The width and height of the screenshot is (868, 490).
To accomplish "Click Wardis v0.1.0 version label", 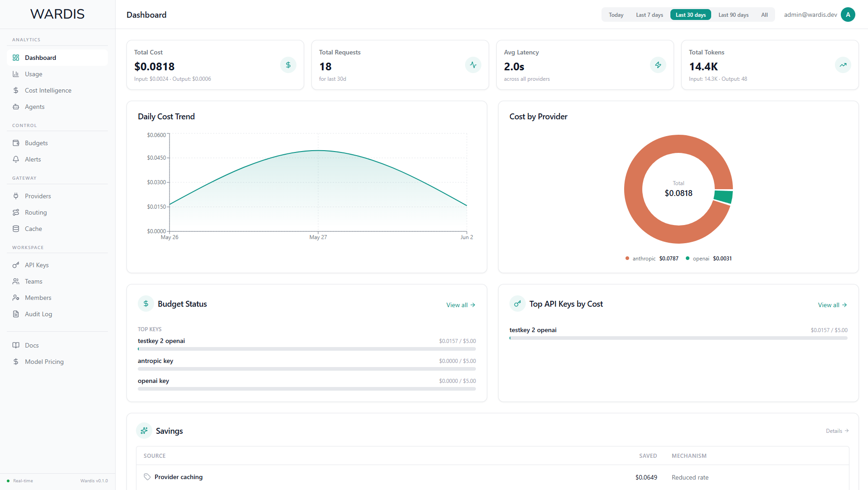I will [94, 481].
